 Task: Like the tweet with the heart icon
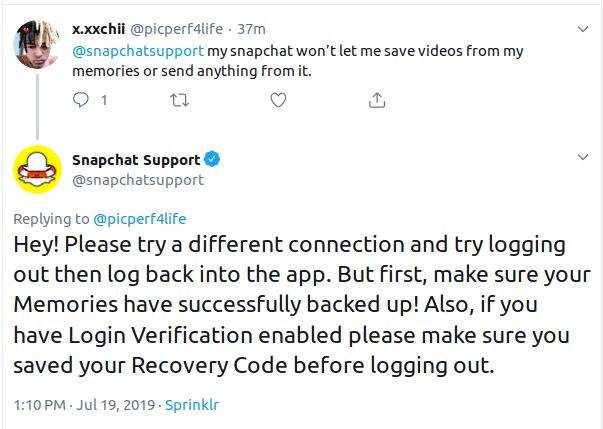coord(278,100)
